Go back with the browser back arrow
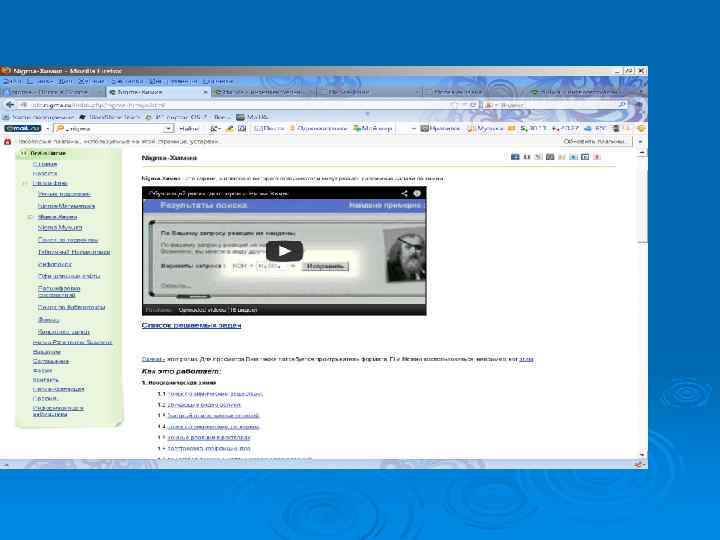 (10, 105)
